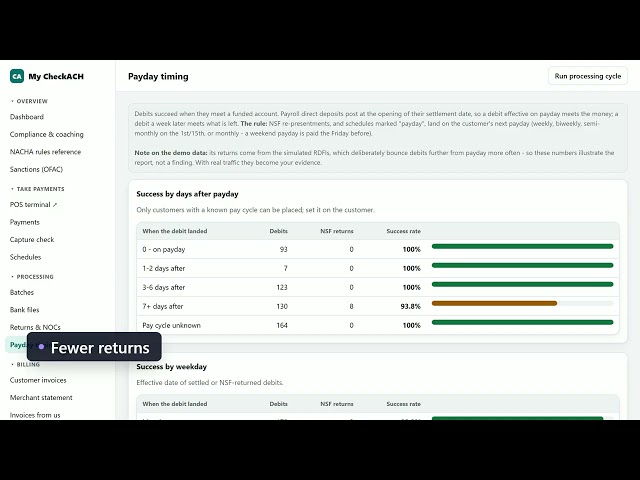Viewport: 640px width, 480px height.
Task: Select the 'Pay cycle unknown' row label
Action: coord(171,325)
